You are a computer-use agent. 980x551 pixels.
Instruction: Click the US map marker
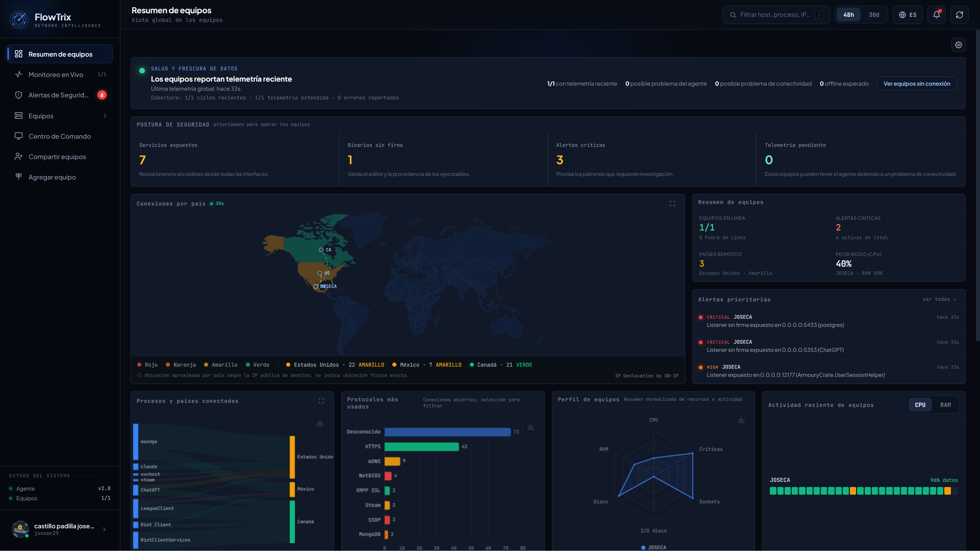320,273
